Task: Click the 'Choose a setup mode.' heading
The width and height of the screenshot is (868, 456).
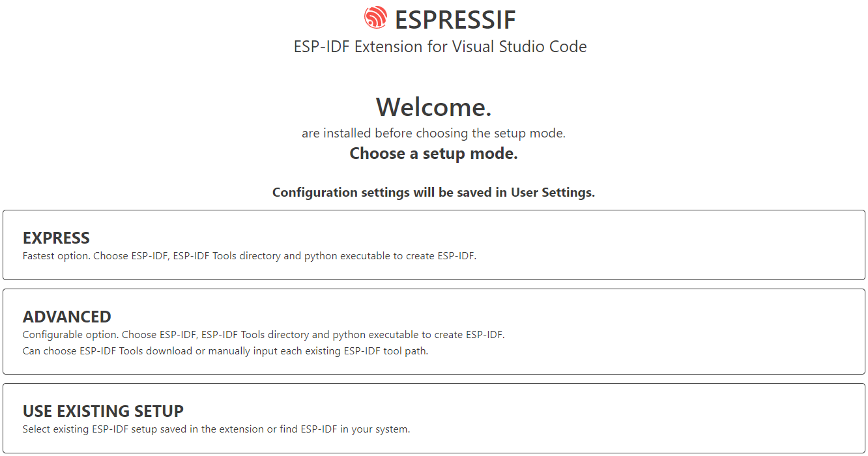Action: (x=433, y=154)
